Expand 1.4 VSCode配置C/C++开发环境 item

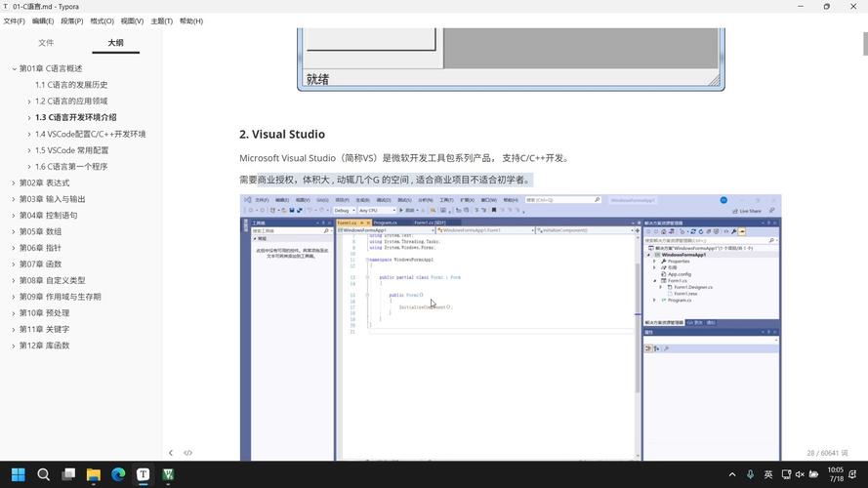click(28, 134)
